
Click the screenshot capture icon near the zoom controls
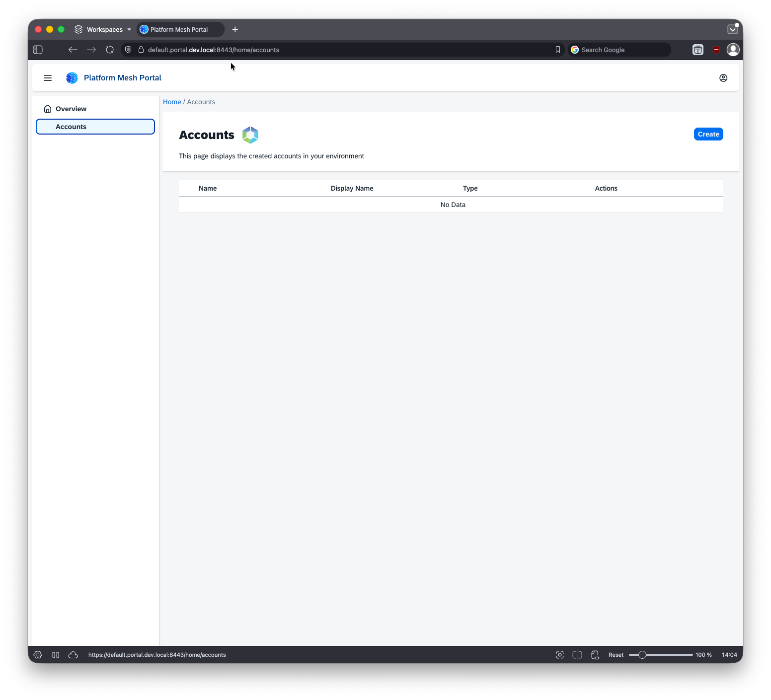559,655
